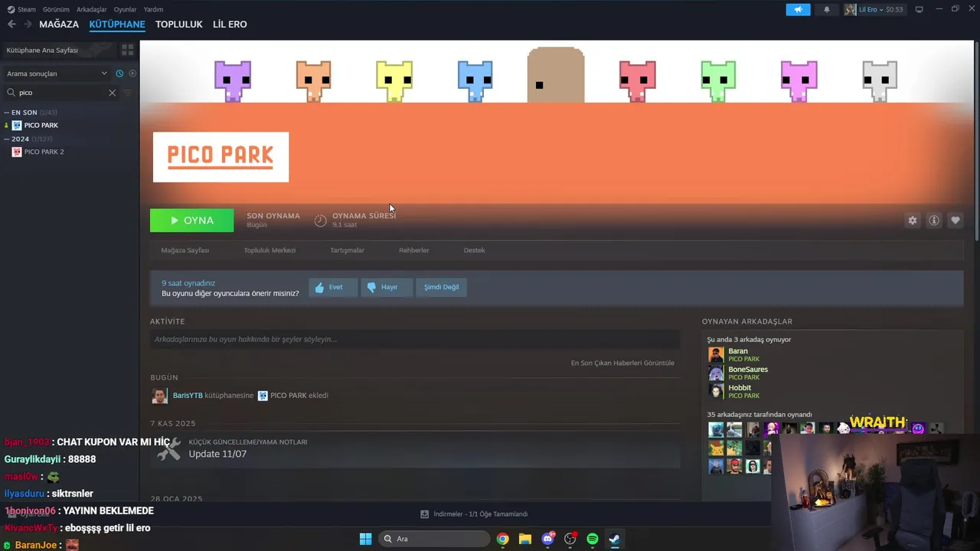Image resolution: width=980 pixels, height=551 pixels.
Task: Open Topluluk Merkezi link
Action: click(x=269, y=250)
